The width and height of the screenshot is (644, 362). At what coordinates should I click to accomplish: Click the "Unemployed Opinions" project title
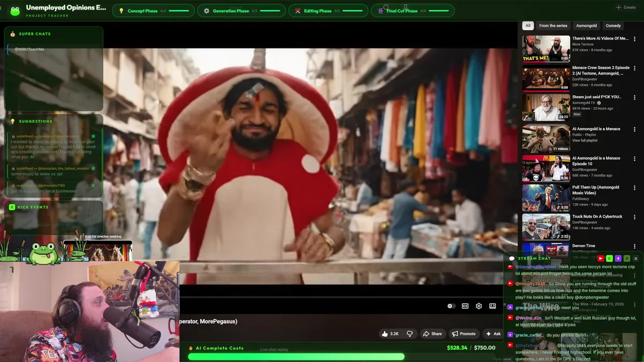coord(66,8)
